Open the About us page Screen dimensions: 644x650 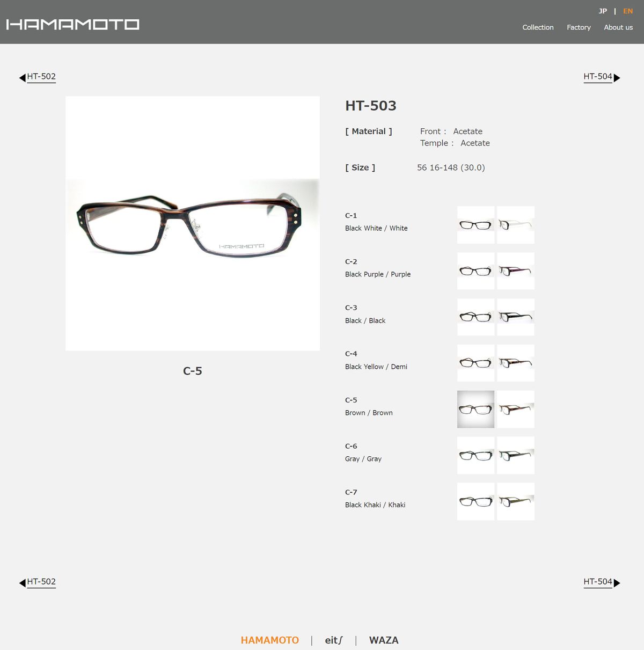[618, 27]
